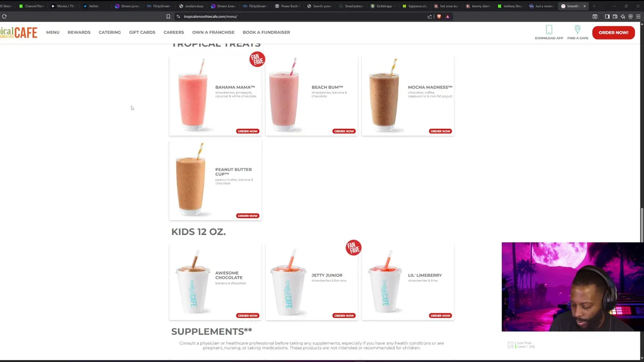Click the Bahama Mama smoothie image
The width and height of the screenshot is (644, 362).
point(193,95)
